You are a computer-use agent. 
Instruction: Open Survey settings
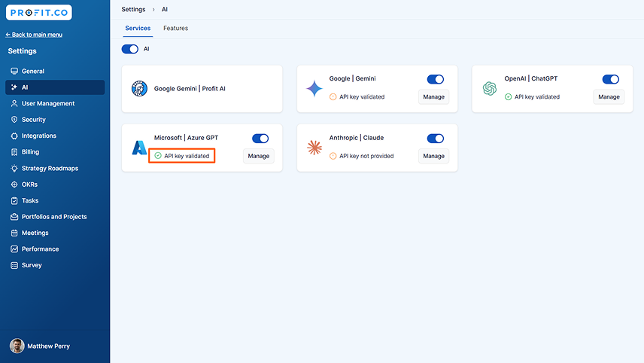click(x=55, y=265)
